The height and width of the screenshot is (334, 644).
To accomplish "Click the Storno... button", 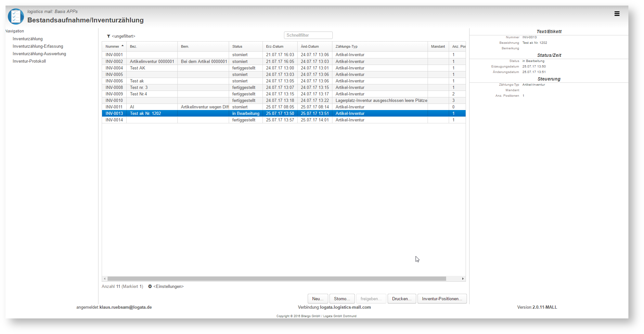I will (x=342, y=299).
